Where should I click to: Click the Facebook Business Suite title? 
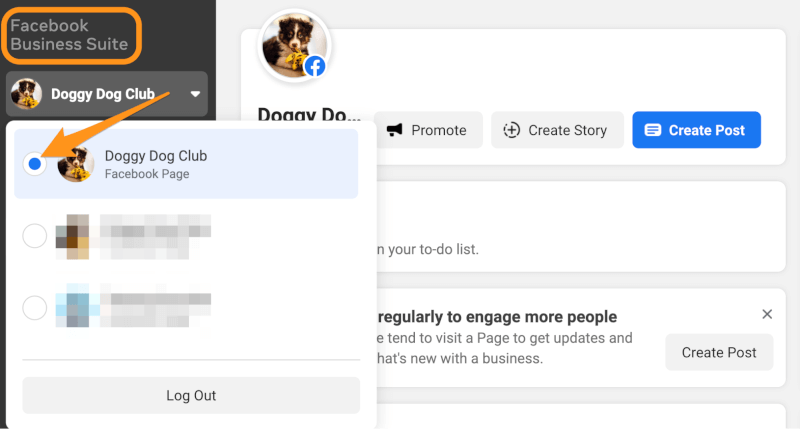click(x=69, y=35)
